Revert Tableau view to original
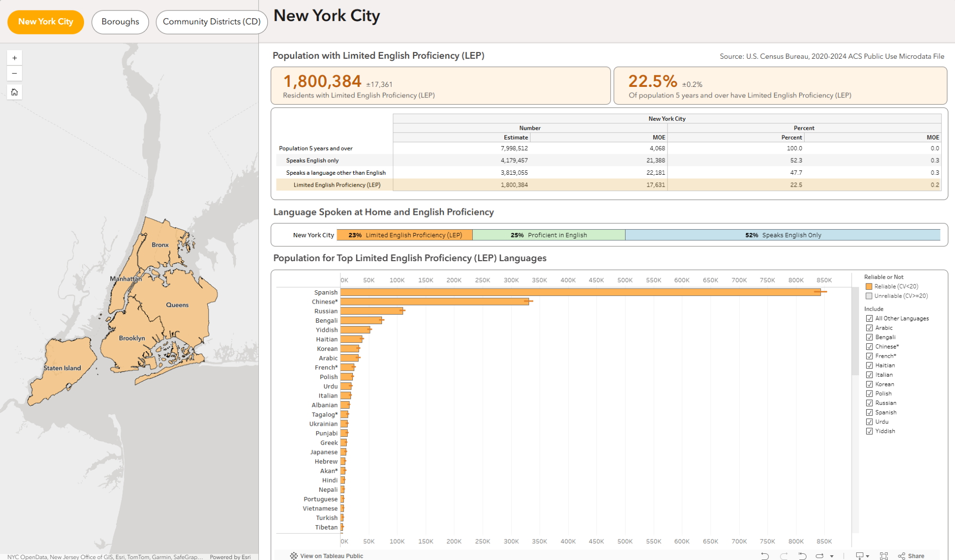955x560 pixels. click(802, 556)
